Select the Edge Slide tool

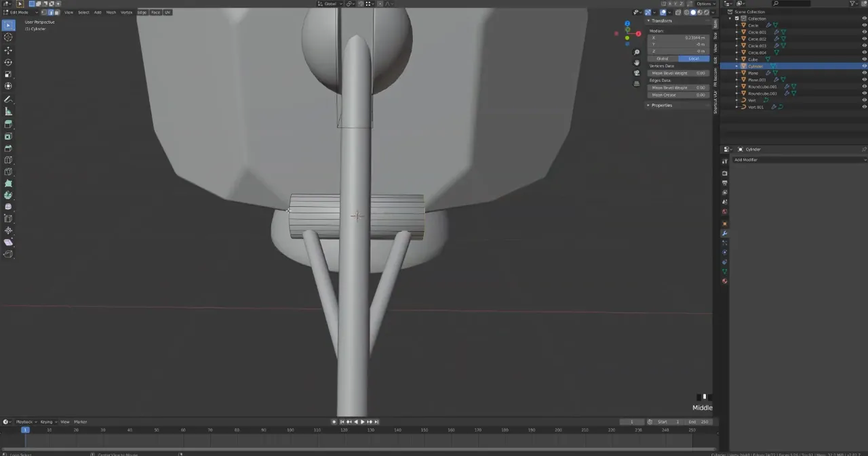coord(8,219)
